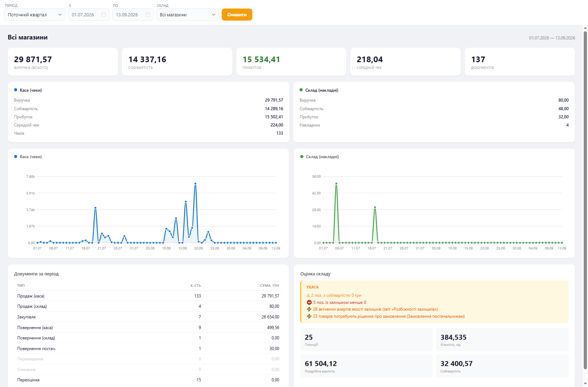This screenshot has width=588, height=387.
Task: Click the '25' positions tile
Action: (x=366, y=339)
